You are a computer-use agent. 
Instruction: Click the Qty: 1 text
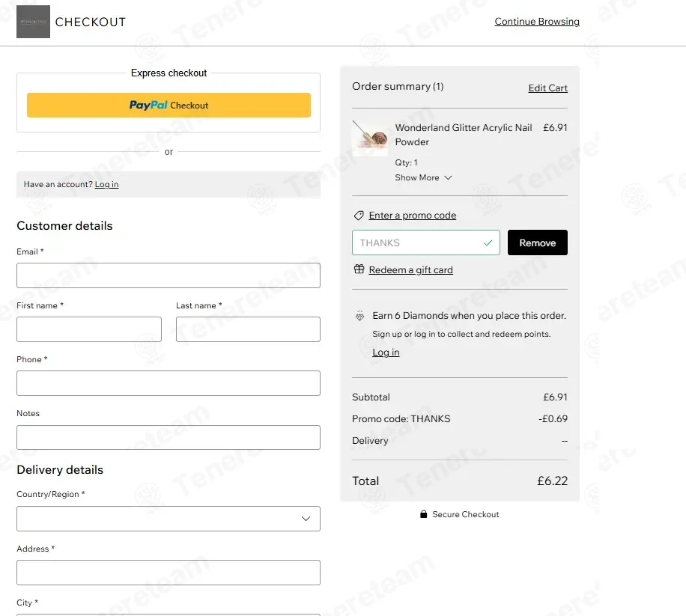pyautogui.click(x=407, y=162)
